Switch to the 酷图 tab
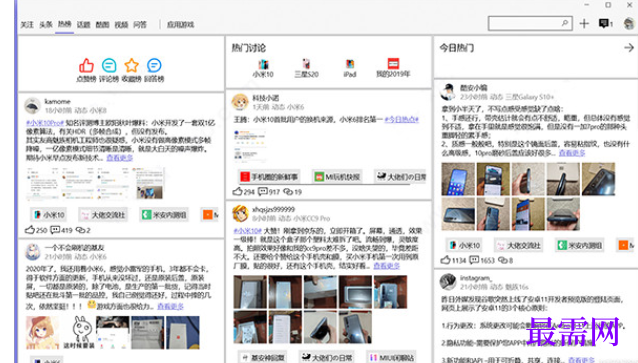 [x=102, y=24]
